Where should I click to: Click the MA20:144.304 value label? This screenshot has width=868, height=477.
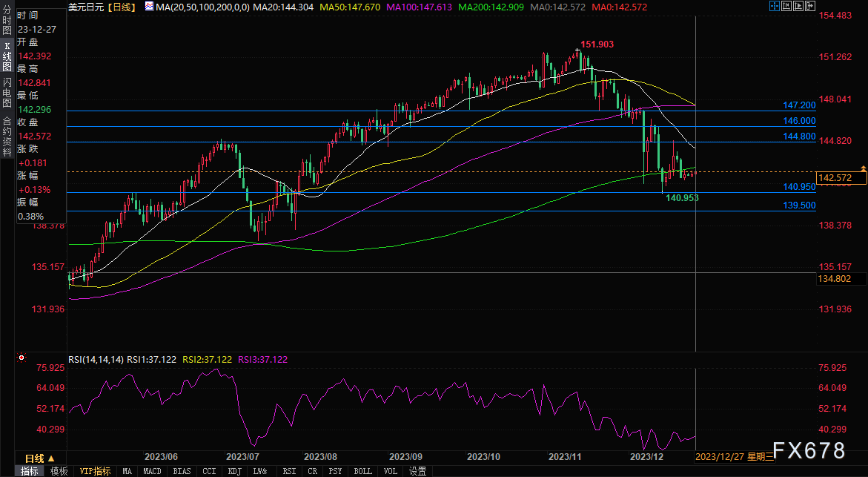click(282, 7)
